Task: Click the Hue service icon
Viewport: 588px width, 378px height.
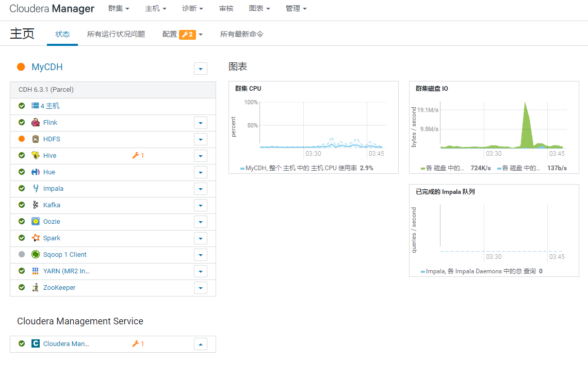Action: [36, 172]
